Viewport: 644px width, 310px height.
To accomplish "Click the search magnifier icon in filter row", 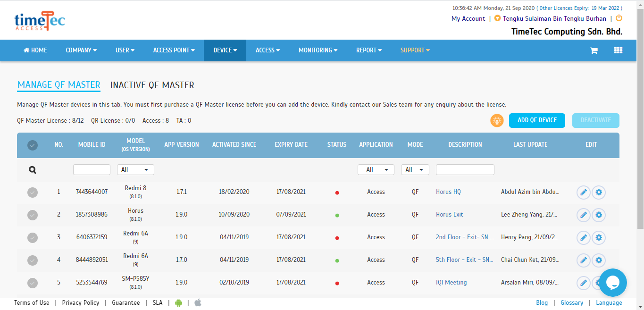I will (33, 170).
